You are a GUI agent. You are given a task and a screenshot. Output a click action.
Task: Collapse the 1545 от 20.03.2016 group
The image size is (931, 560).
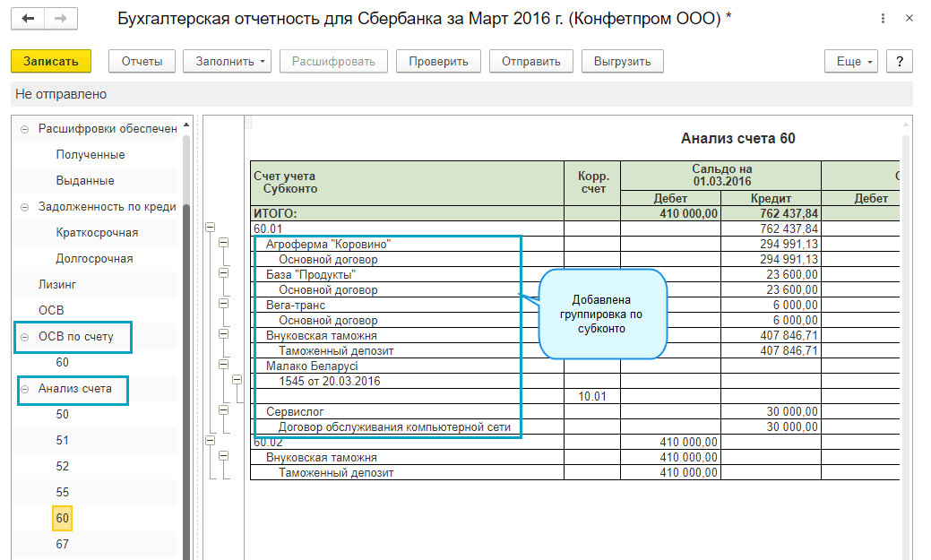tap(237, 380)
